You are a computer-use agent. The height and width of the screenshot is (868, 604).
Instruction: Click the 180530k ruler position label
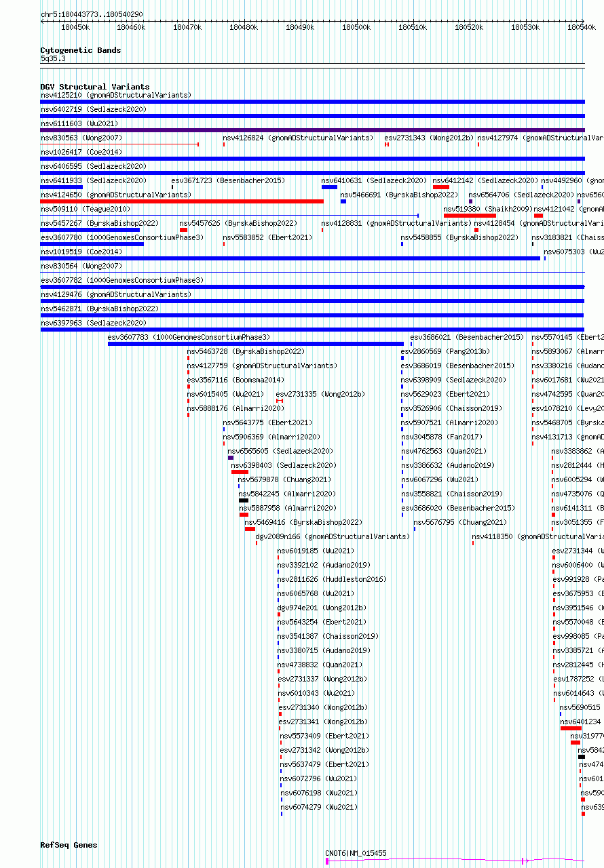click(x=525, y=27)
